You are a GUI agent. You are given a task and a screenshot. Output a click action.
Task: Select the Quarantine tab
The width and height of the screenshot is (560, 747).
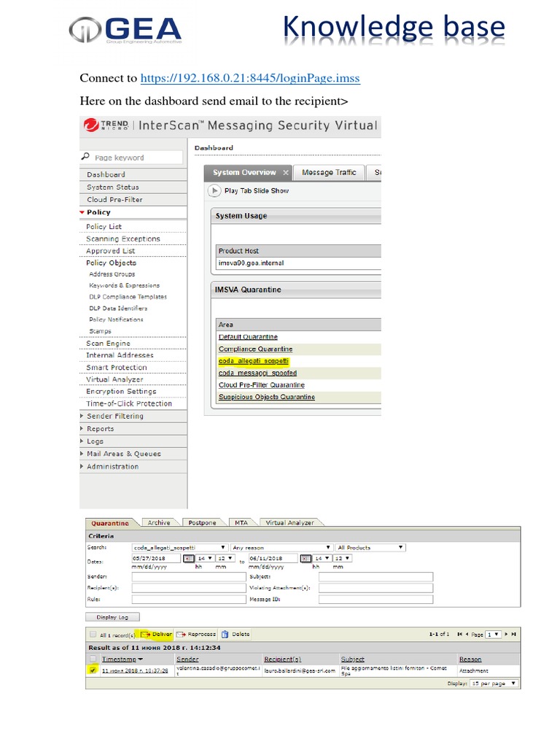tap(110, 523)
